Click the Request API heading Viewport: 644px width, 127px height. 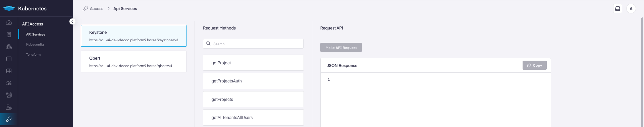[332, 28]
